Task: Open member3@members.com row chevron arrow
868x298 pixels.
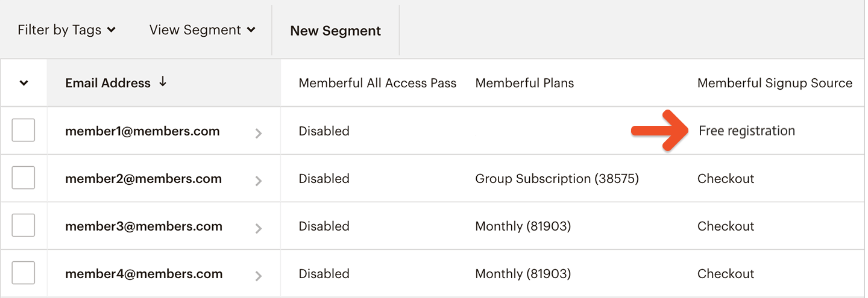Action: 259,228
